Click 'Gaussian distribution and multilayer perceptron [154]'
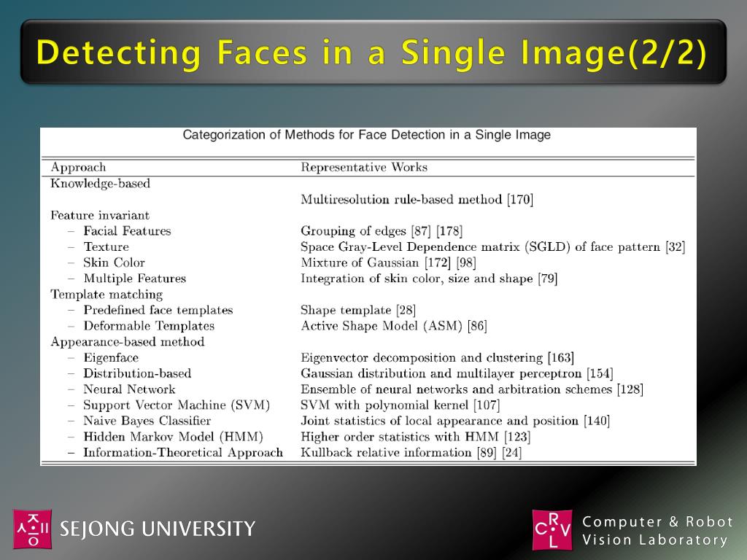 point(457,373)
